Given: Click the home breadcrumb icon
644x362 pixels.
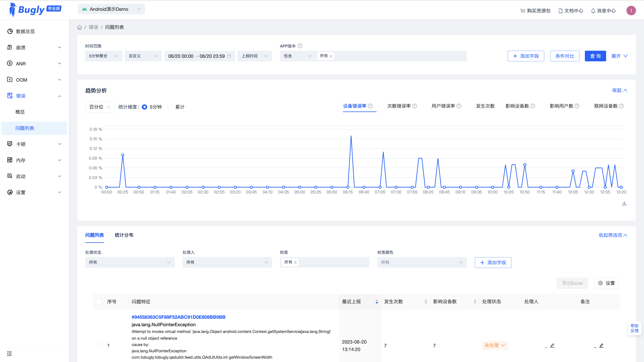Looking at the screenshot, I should pyautogui.click(x=79, y=27).
